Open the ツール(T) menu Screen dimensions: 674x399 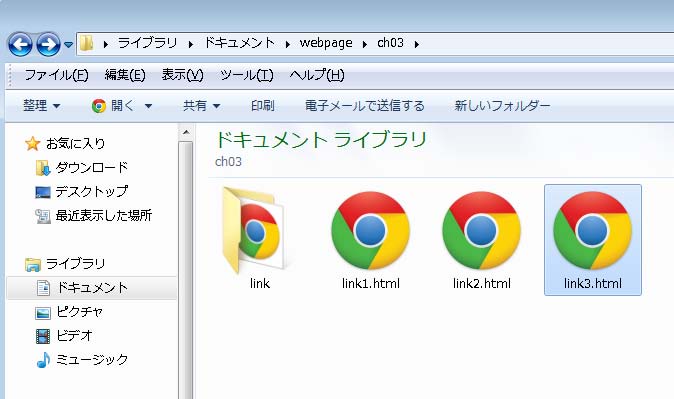pos(247,75)
